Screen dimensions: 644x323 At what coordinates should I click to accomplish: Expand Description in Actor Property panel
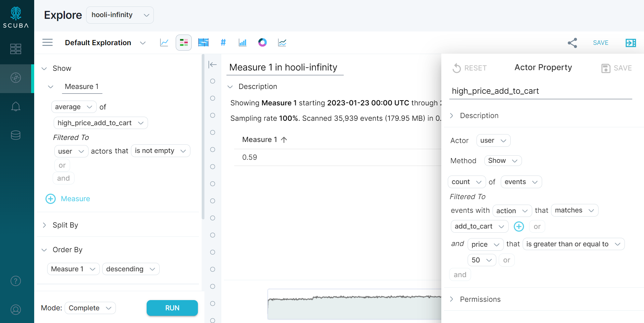(452, 116)
